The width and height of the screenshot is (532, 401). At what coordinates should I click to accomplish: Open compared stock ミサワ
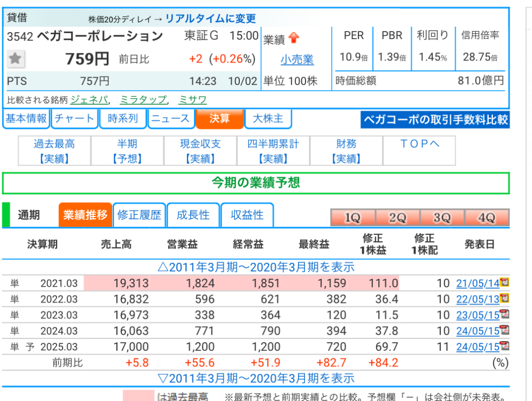point(193,99)
